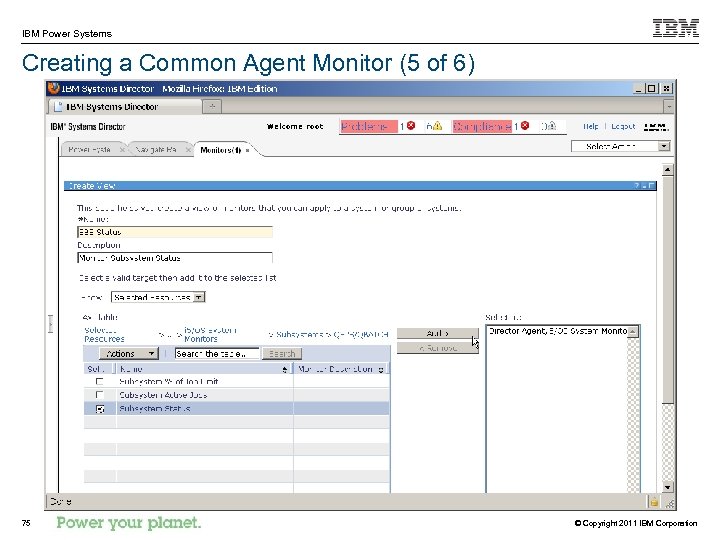This screenshot has height=540, width=720.
Task: Click the main vertical scrollbar thumb
Action: pyautogui.click(x=668, y=289)
